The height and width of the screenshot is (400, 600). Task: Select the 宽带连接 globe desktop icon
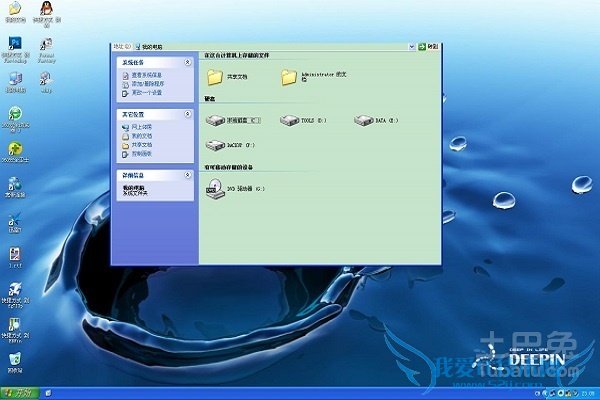(15, 187)
